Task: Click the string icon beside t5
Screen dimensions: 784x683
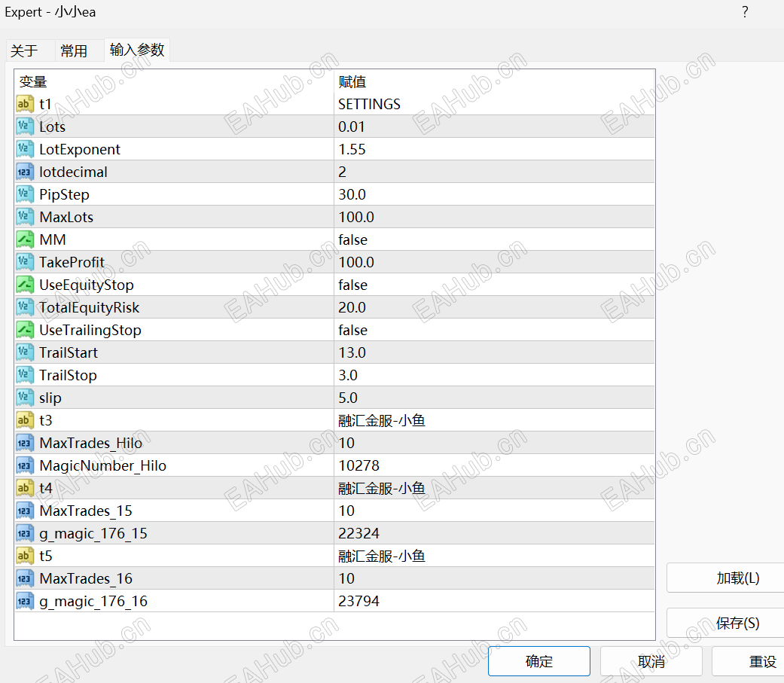Action: (x=25, y=556)
